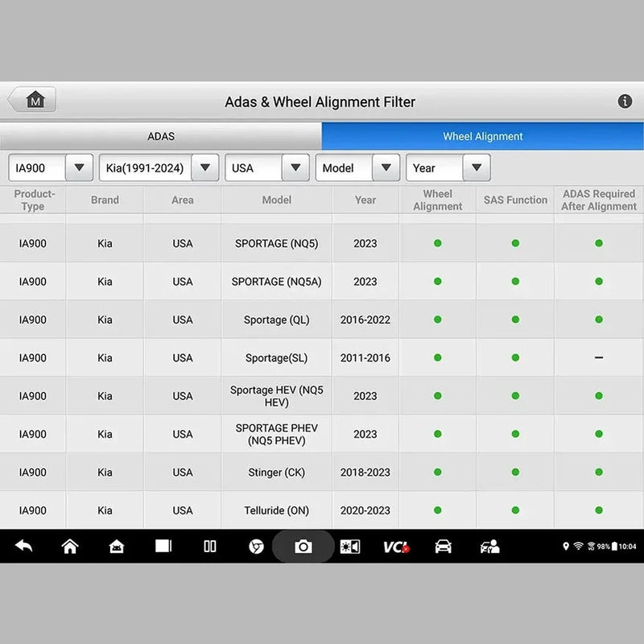
Task: Launch Chrome browser icon
Action: click(256, 547)
